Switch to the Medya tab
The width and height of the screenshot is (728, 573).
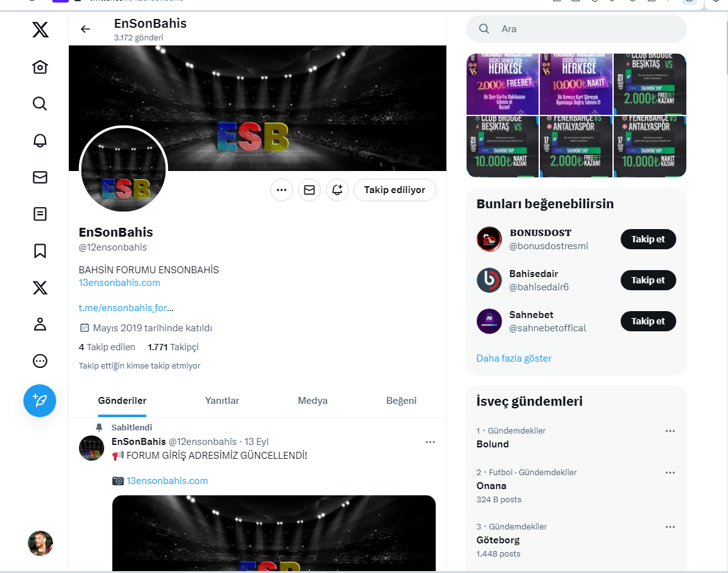313,400
